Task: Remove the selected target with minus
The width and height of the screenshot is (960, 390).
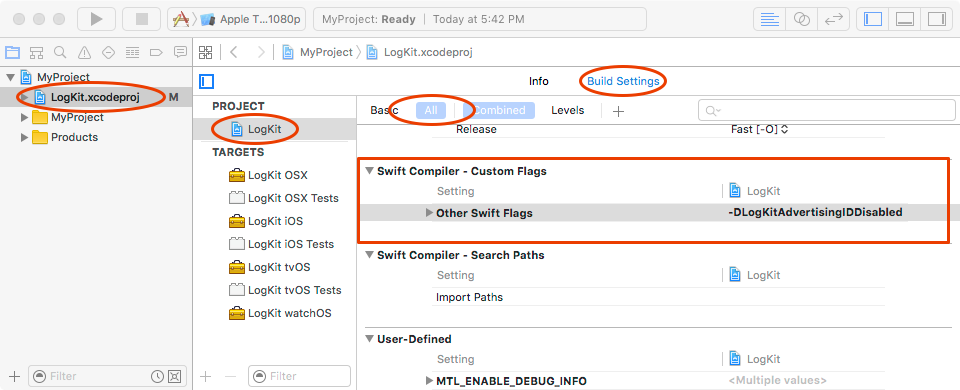Action: [229, 376]
